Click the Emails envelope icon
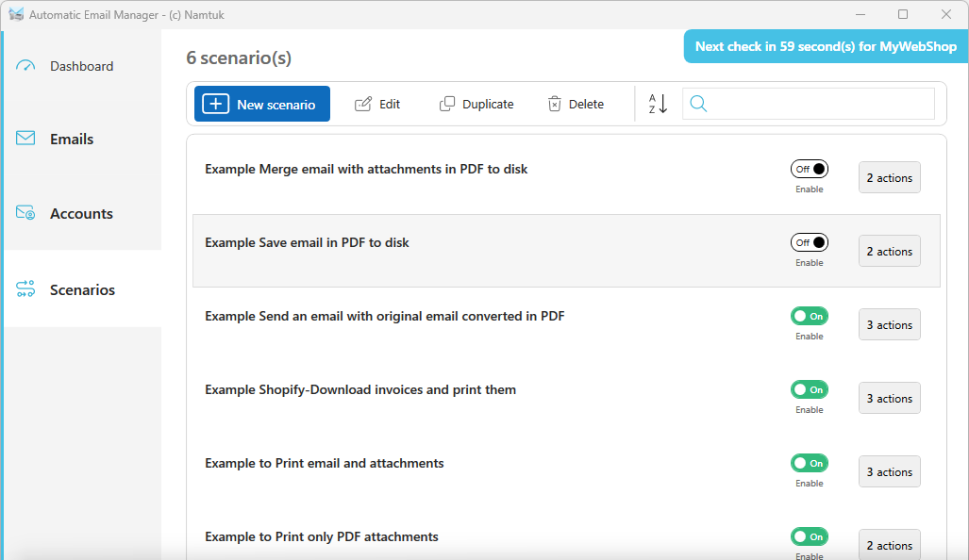Viewport: 969px width, 560px height. (x=25, y=138)
